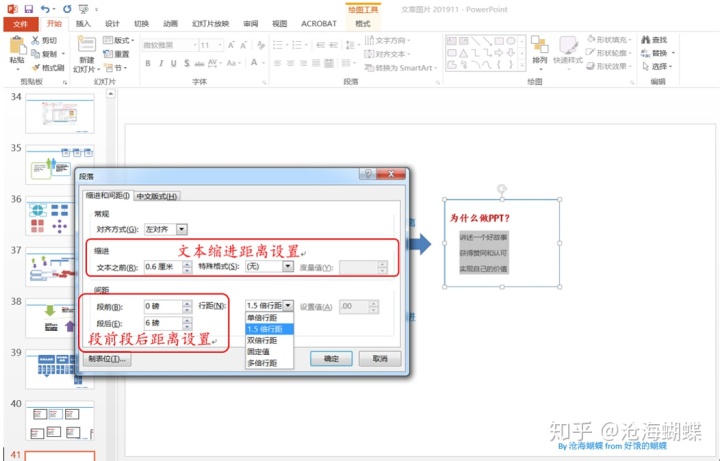Click the Align Left paragraph icon

click(277, 63)
